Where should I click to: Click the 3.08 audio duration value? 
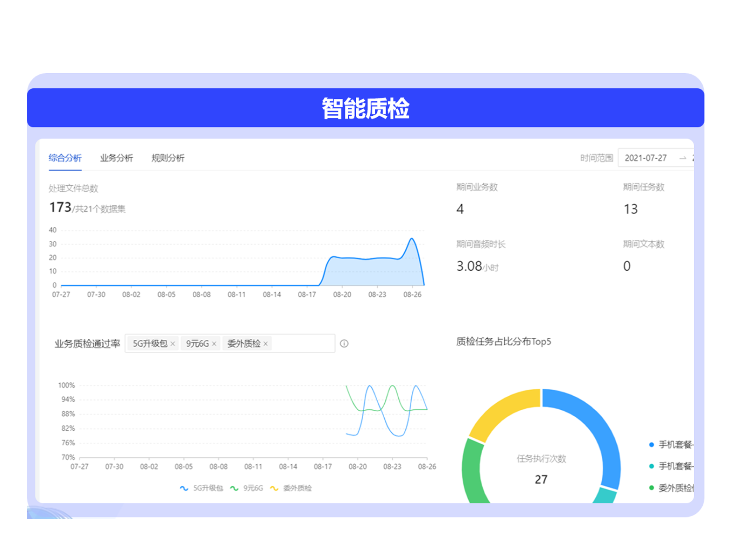pos(469,266)
